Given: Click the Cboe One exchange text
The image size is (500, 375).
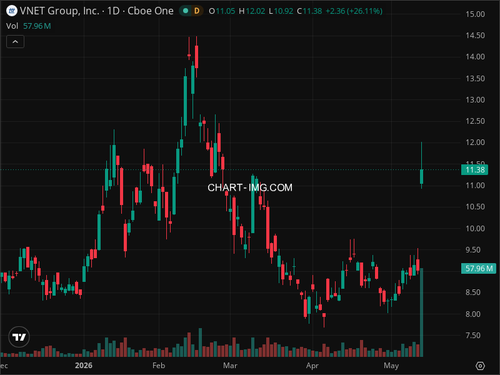Looking at the screenshot, I should click(150, 11).
